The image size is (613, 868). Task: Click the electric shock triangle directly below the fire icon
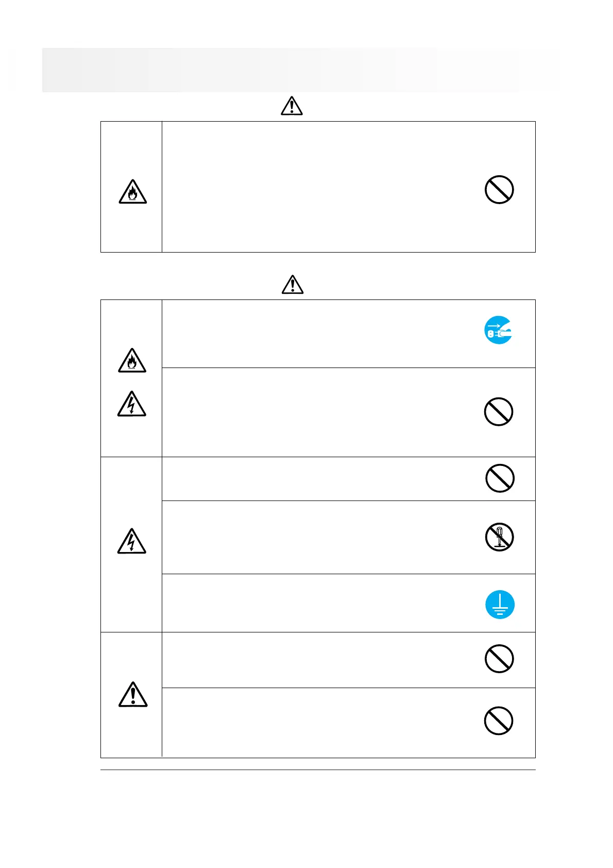click(x=131, y=404)
